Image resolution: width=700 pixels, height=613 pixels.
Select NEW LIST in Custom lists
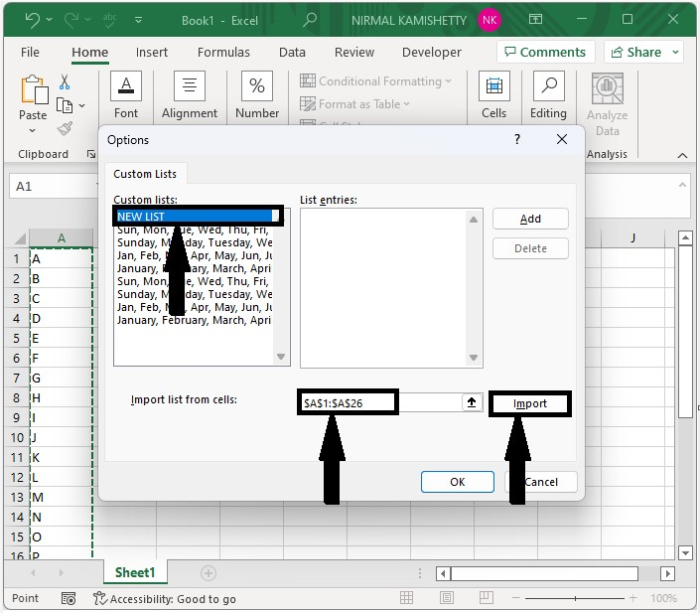[x=195, y=217]
